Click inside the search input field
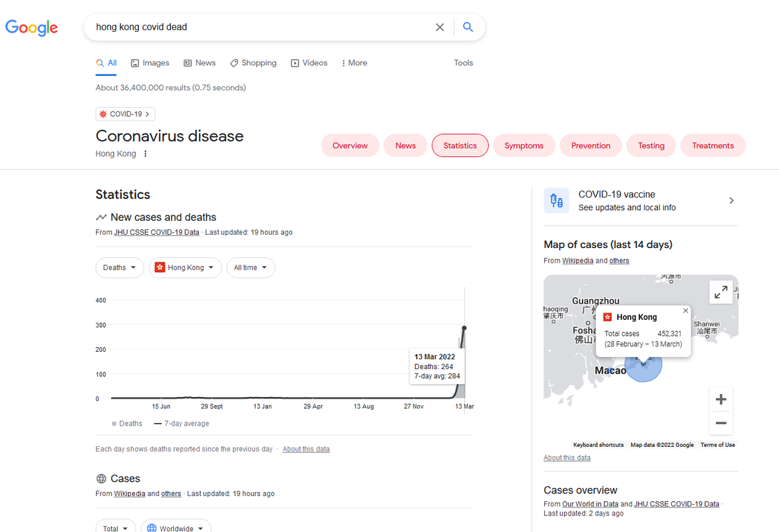Viewport: 779px width, 532px height. [x=258, y=27]
